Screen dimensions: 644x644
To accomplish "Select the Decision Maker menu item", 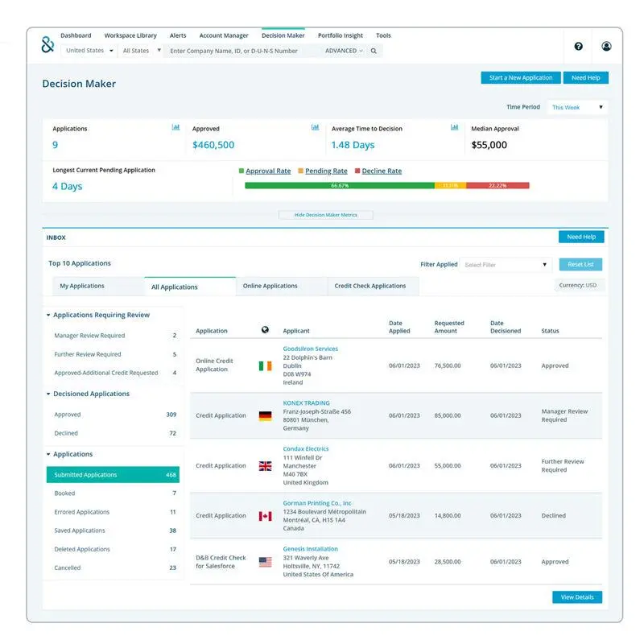I will point(283,35).
